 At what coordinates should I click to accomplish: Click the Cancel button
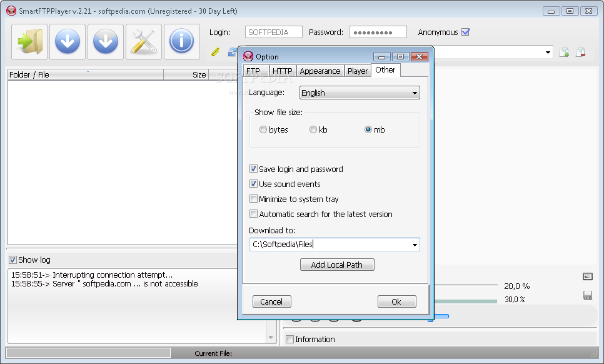click(271, 301)
